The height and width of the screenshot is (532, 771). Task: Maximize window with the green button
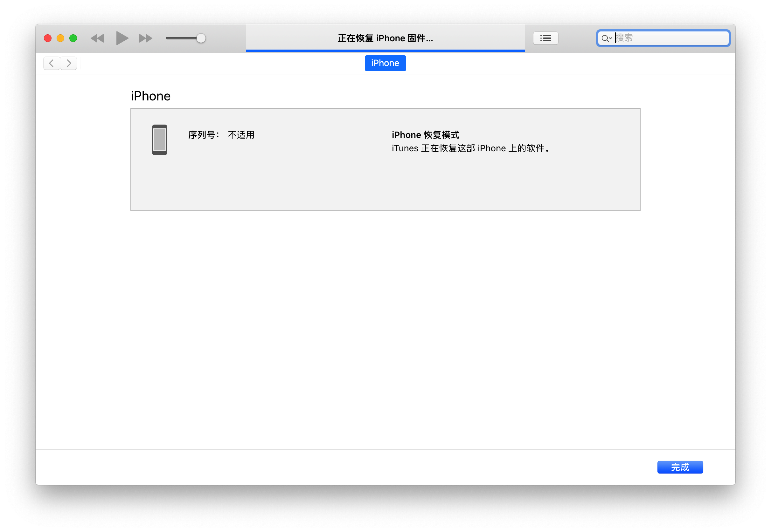73,38
